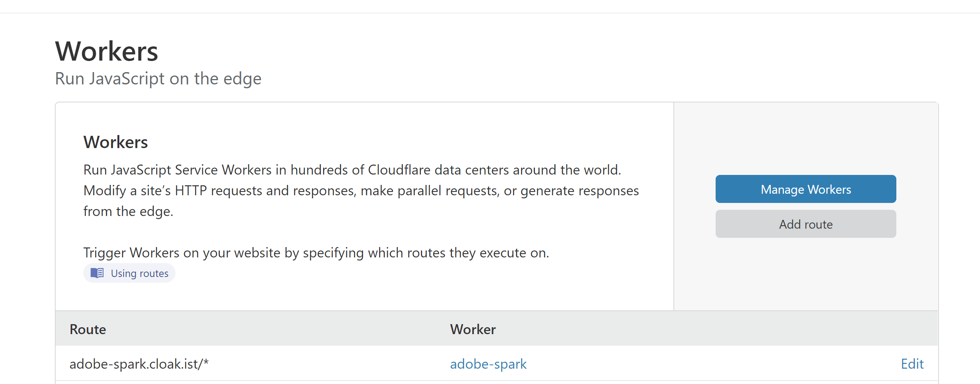Open the adobe-spark worker link
Screen dimensions: 980x384
pos(488,364)
